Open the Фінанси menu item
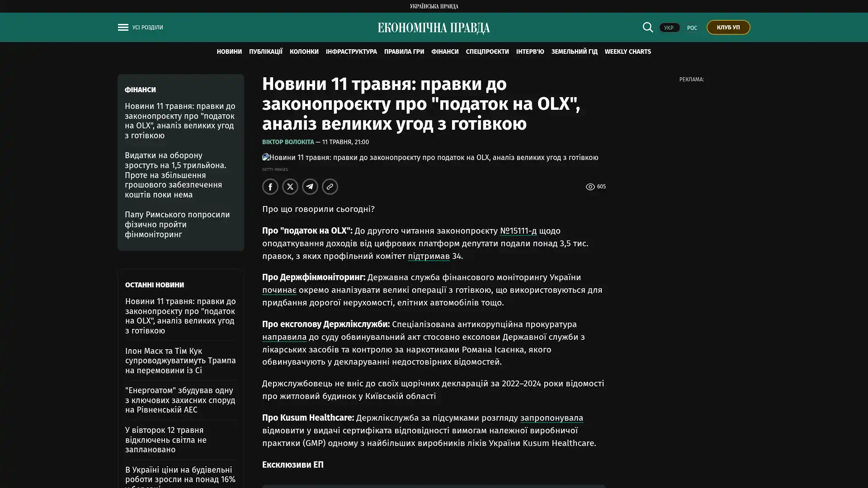The height and width of the screenshot is (488, 868). (x=445, y=52)
